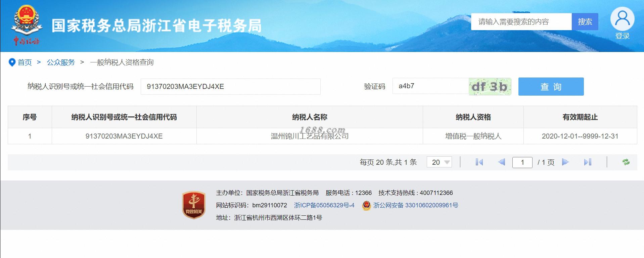
Task: Select the 纳税人识别号或统一社会信用代码 column header
Action: tap(124, 117)
